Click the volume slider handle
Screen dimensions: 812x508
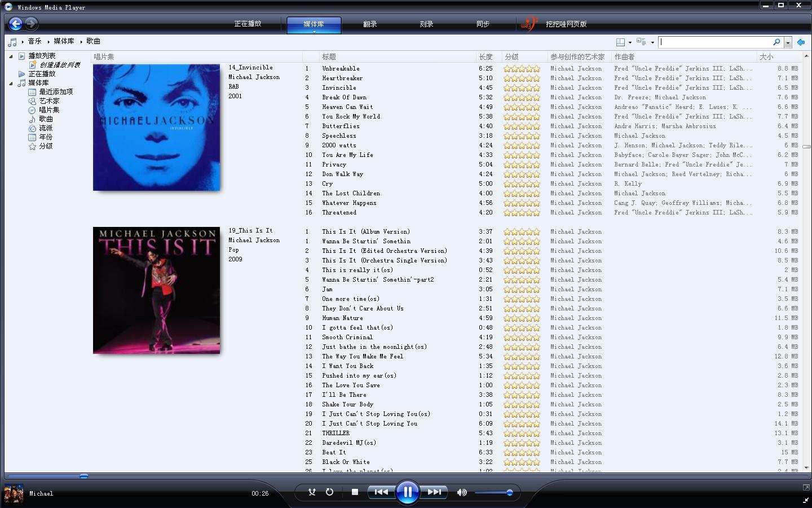pos(509,493)
